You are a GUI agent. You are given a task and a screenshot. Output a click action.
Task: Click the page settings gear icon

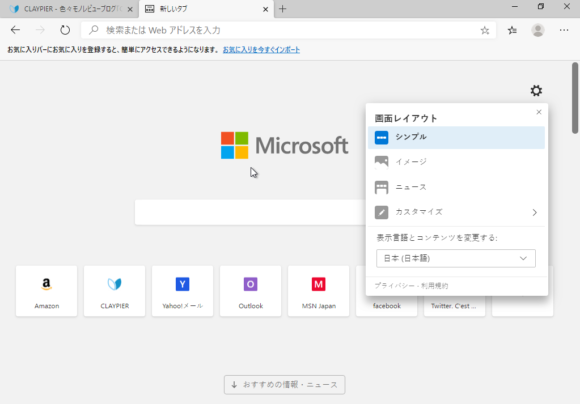click(x=536, y=91)
